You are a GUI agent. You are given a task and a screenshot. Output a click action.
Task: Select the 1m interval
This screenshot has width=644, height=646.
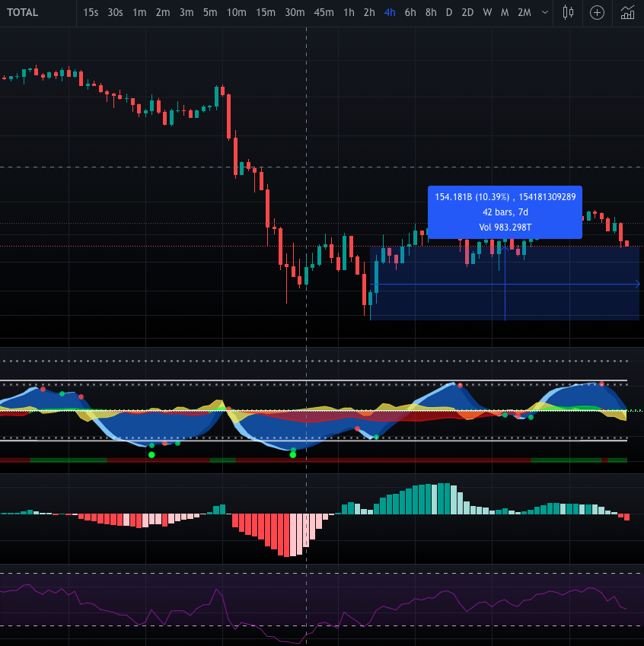coord(139,12)
